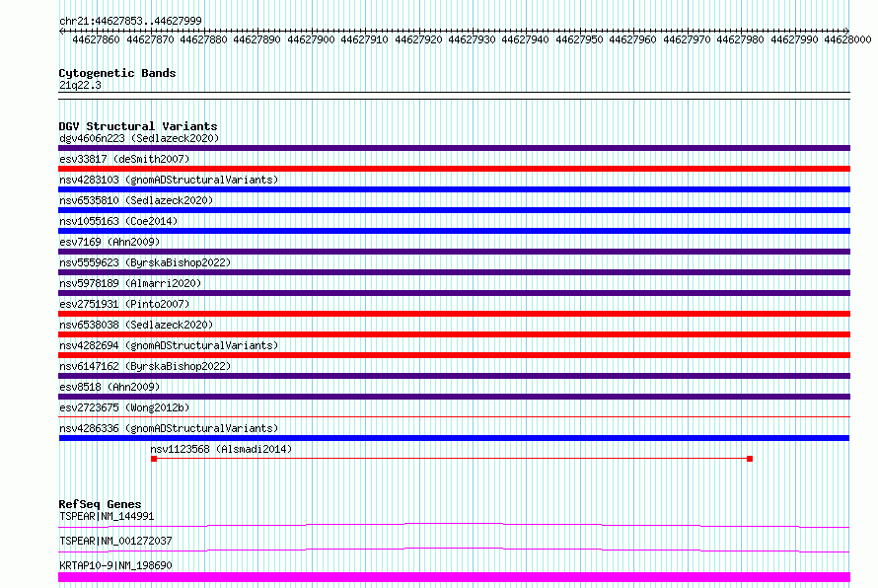
Task: Click the nsv4283103 blue variant bar
Action: (x=454, y=189)
